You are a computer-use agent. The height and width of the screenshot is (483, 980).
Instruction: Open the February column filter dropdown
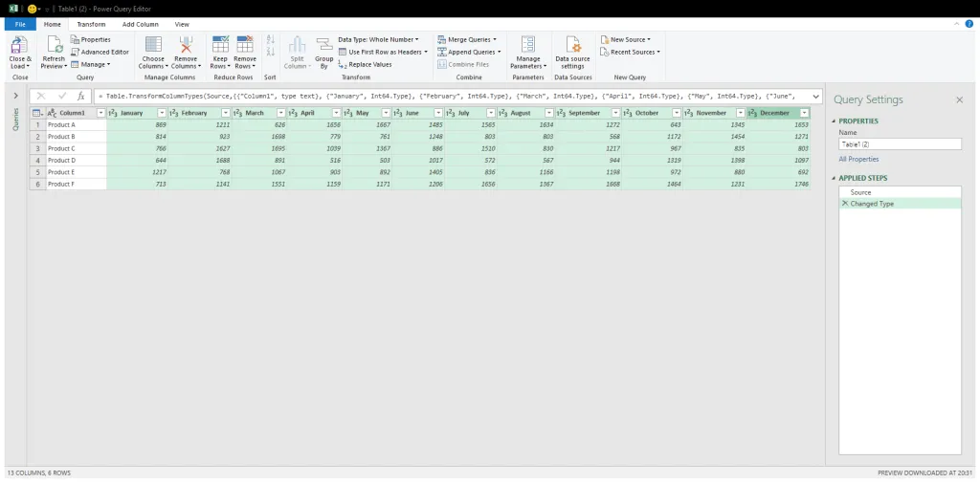[x=225, y=113]
